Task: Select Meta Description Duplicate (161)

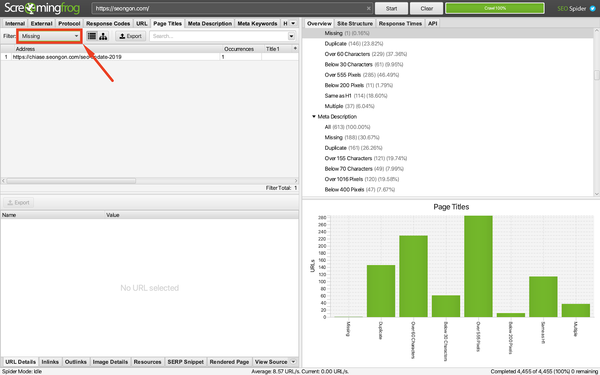Action: point(353,148)
